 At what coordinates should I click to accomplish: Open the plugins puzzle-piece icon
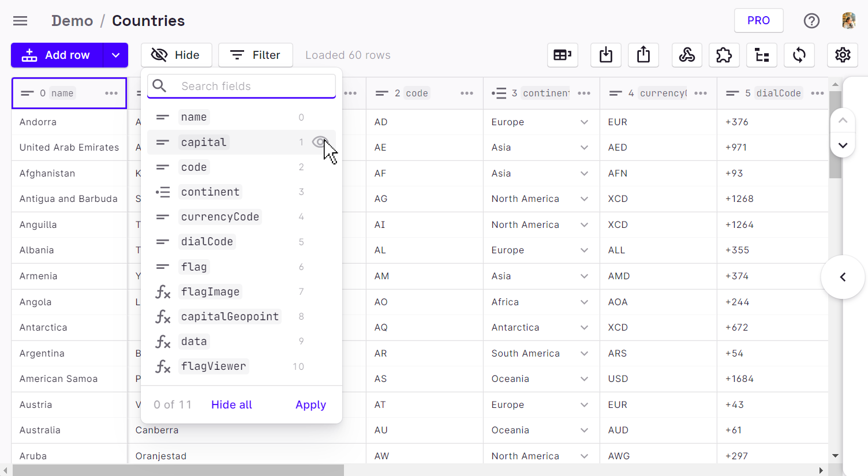[x=724, y=55]
